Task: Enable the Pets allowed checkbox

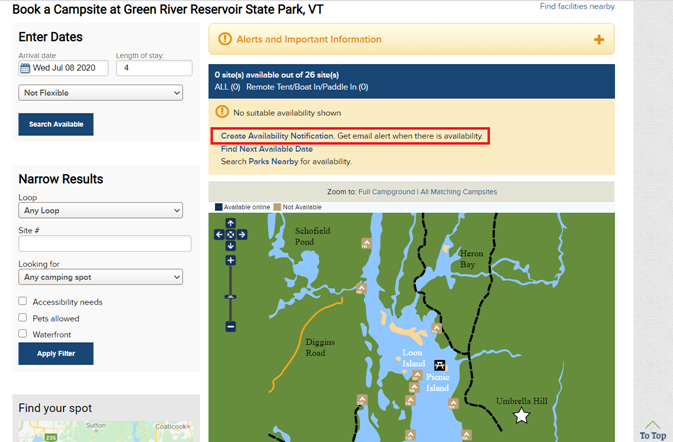Action: point(23,317)
